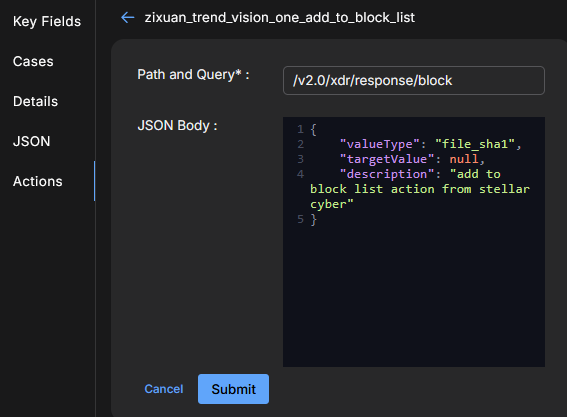Click the back arrow beside the action title

pyautogui.click(x=128, y=17)
